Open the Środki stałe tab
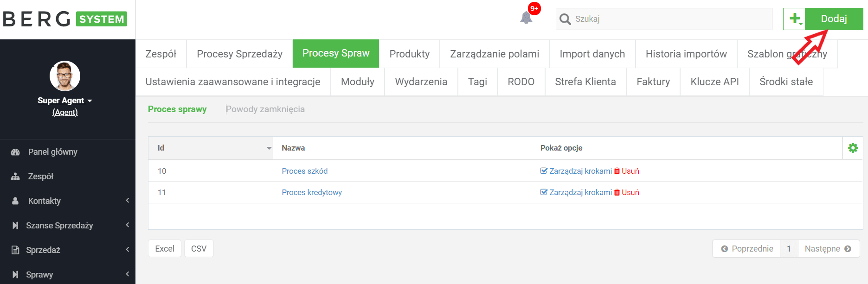The width and height of the screenshot is (868, 284). tap(786, 82)
